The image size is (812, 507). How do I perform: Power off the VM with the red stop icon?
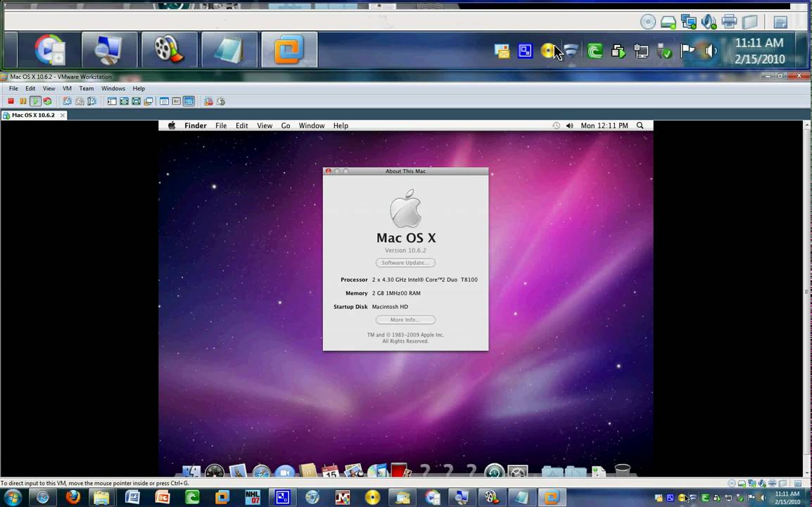(x=11, y=101)
